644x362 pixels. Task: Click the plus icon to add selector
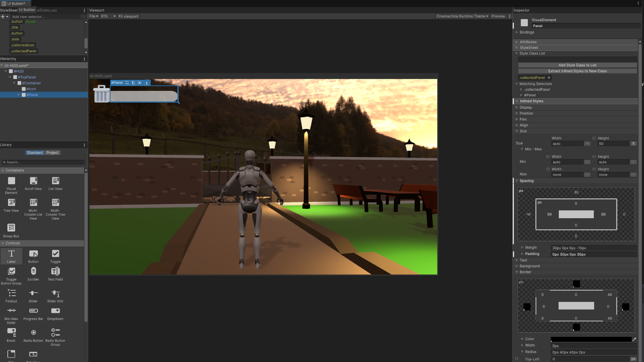tap(3, 17)
